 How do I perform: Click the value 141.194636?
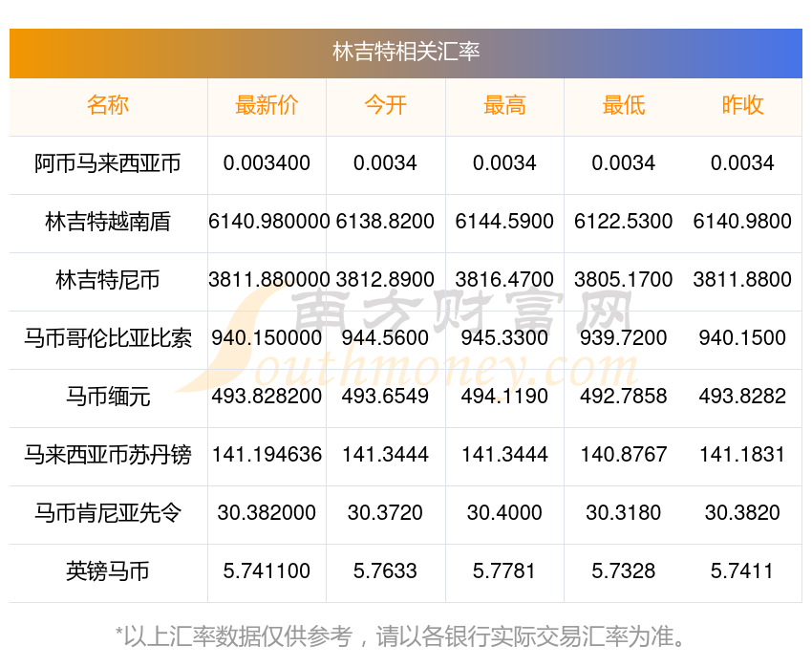[267, 455]
